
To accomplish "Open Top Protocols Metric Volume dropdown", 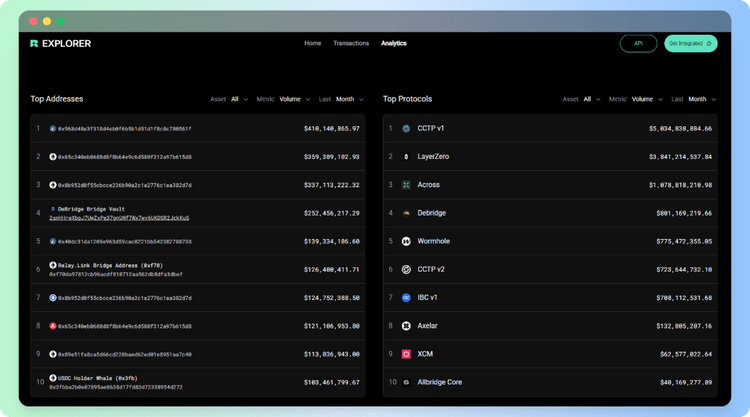I will pyautogui.click(x=647, y=99).
